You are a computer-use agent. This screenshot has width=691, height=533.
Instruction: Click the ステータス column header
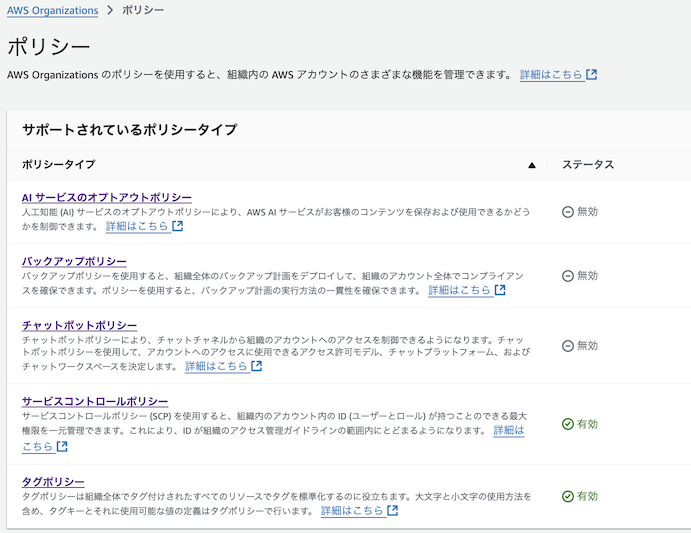click(x=588, y=164)
